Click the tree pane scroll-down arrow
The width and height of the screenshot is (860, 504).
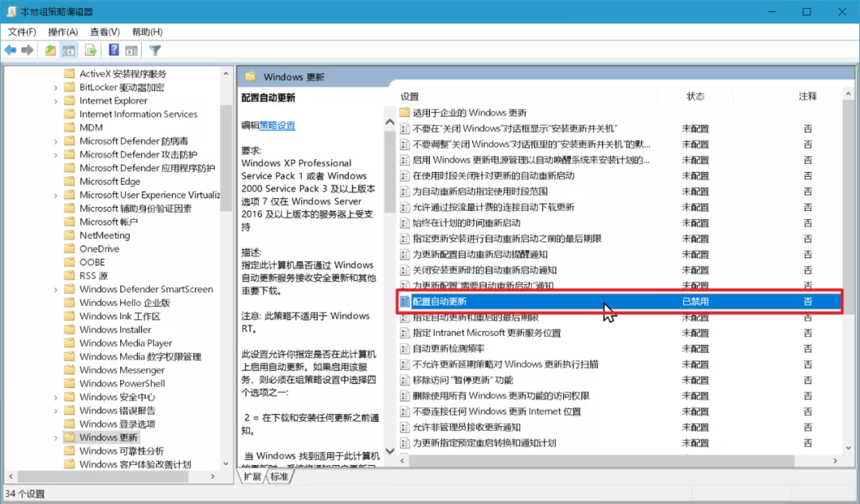[x=226, y=464]
